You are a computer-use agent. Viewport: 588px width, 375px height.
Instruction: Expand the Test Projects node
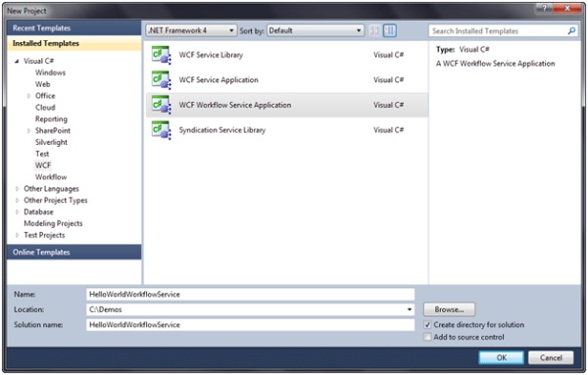tap(17, 235)
